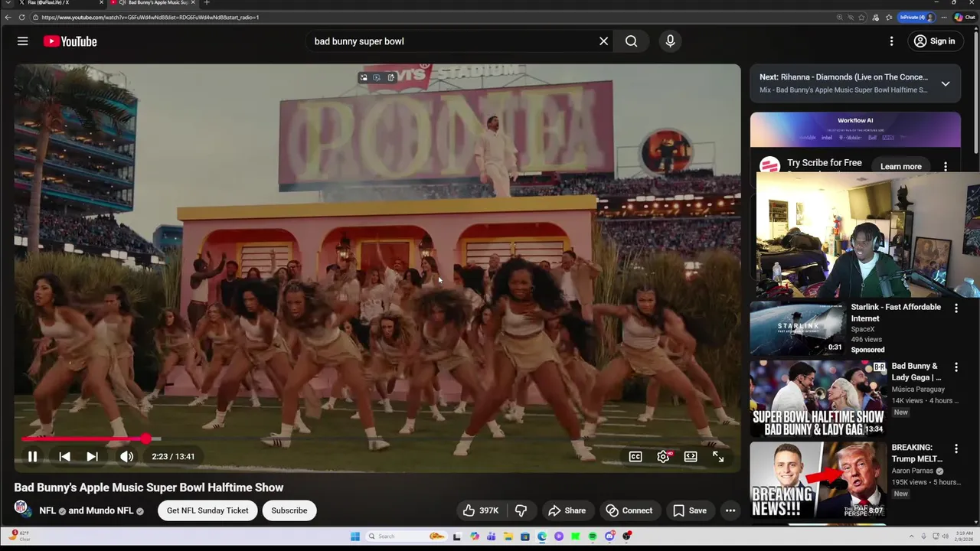Toggle theater mode

[x=691, y=457]
